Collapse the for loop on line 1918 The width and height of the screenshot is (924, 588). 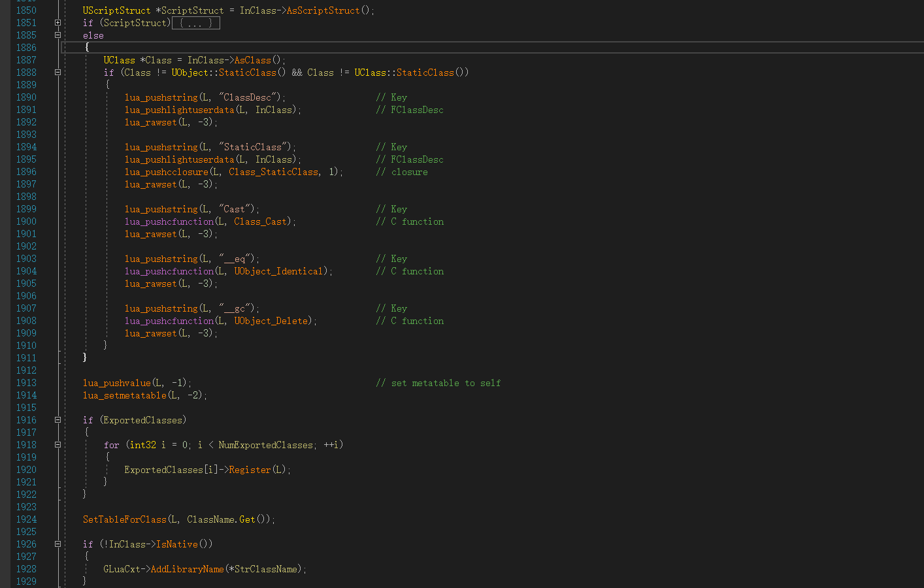click(58, 445)
